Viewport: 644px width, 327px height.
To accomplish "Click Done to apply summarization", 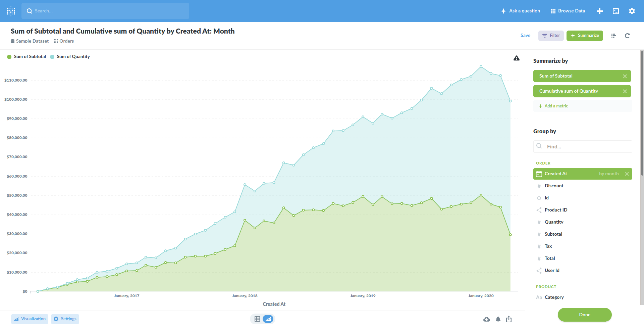I will 585,315.
